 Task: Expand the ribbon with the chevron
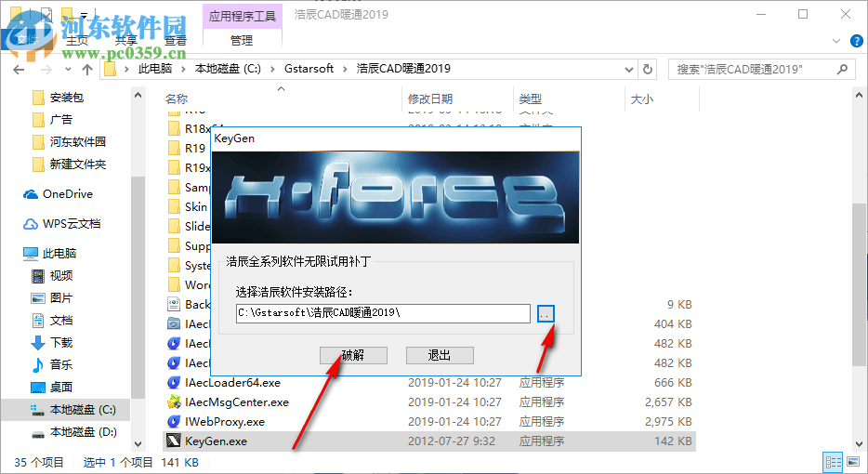coord(836,40)
